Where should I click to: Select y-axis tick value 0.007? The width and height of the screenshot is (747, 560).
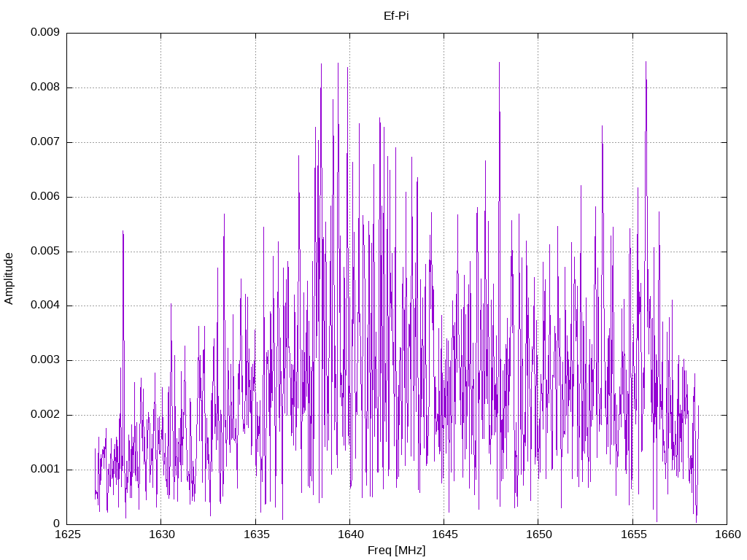pyautogui.click(x=45, y=142)
